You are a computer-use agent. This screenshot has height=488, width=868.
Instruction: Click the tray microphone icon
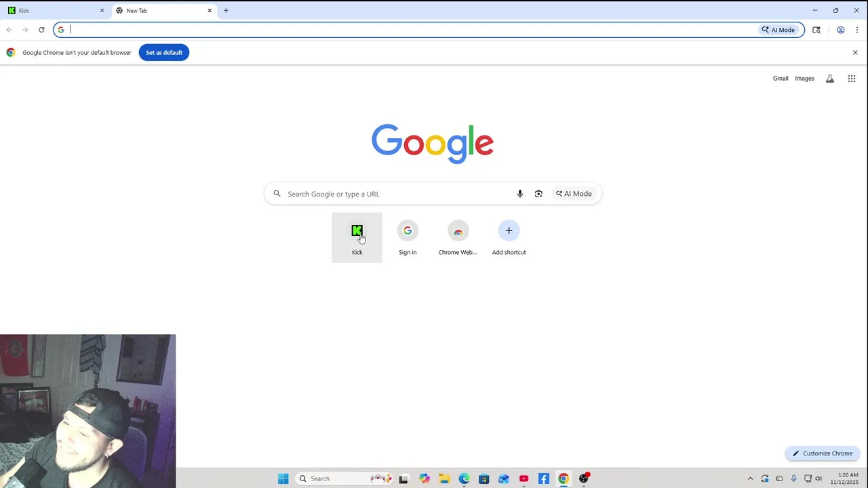click(793, 479)
